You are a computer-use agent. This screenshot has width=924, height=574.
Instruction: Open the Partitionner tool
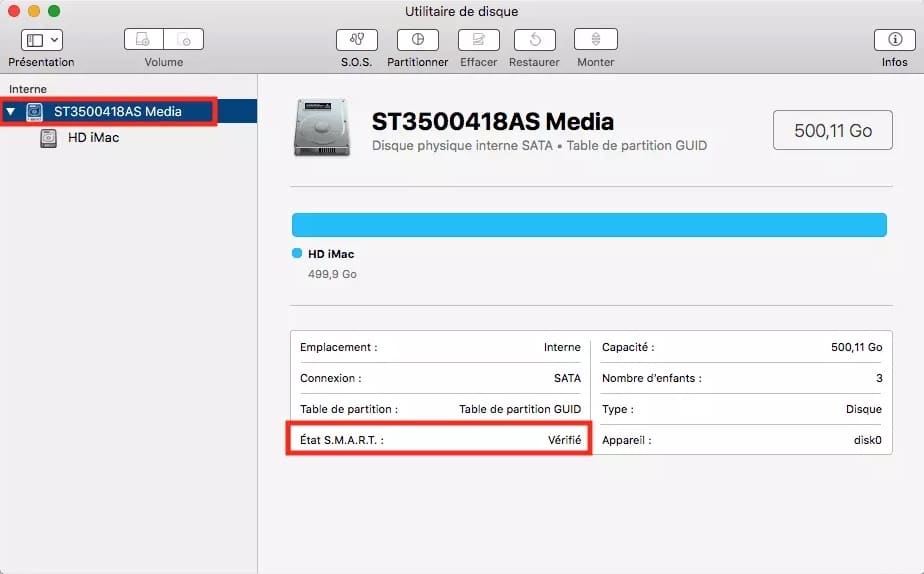pos(417,40)
